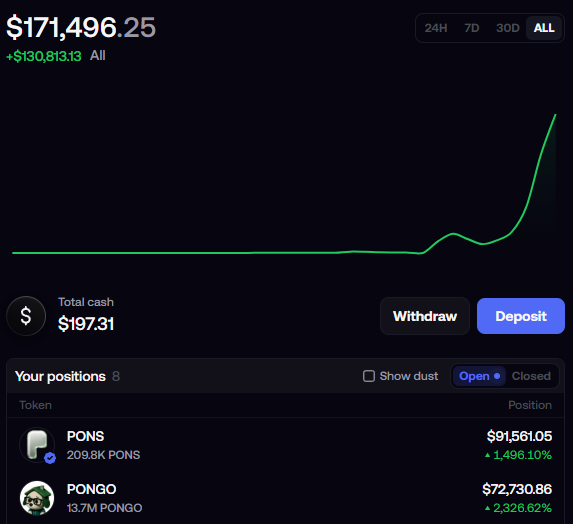Click the positions count 8

click(116, 376)
